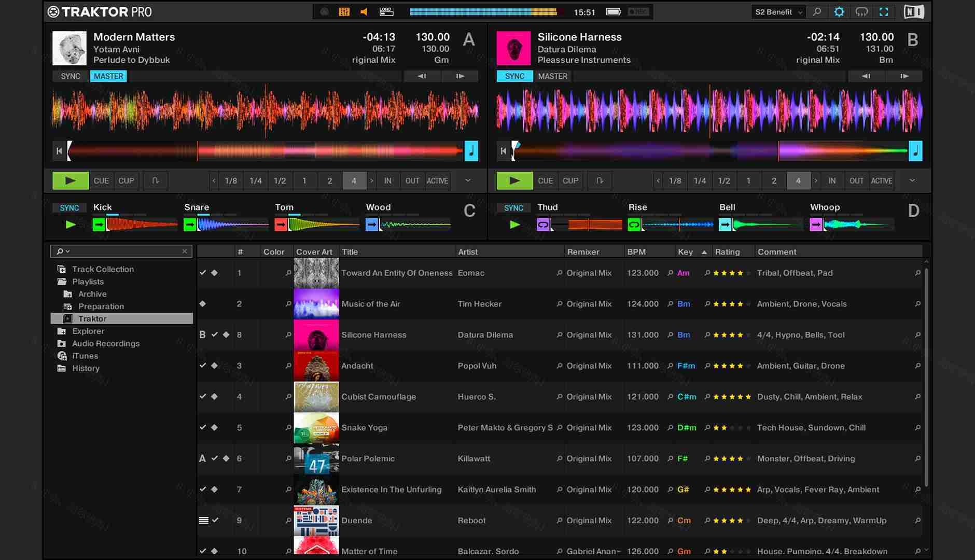This screenshot has height=560, width=975.
Task: Toggle SYNC on Remix Deck C
Action: (69, 208)
